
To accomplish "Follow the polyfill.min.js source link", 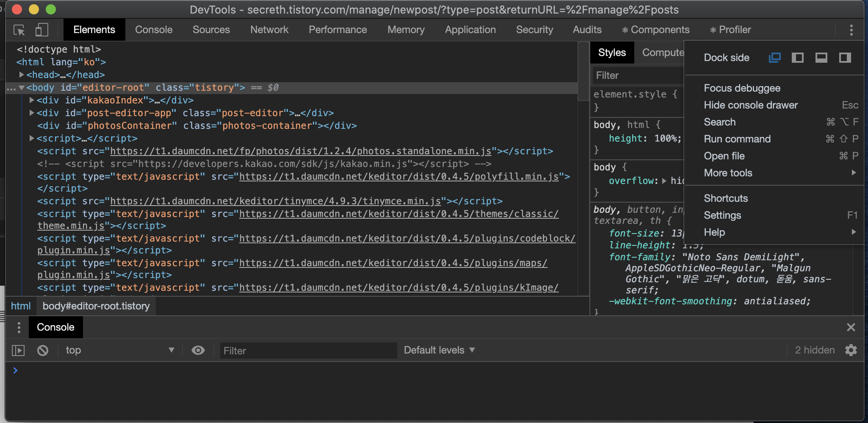I will pos(399,177).
